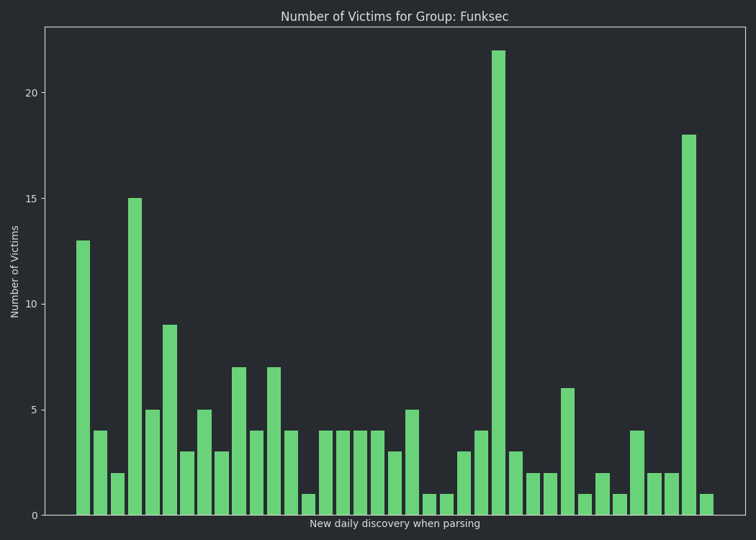Click the y-axis tick label 5

coord(35,410)
